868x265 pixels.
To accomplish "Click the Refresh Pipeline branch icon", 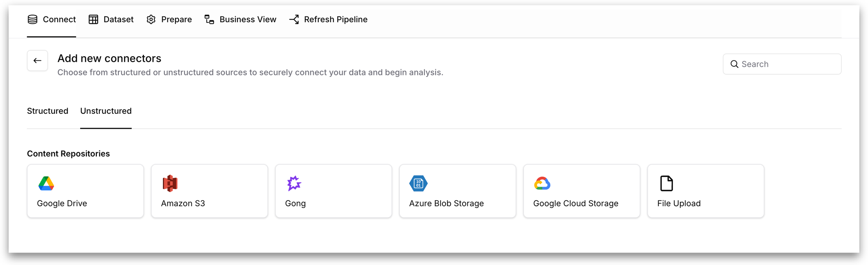I will point(294,20).
